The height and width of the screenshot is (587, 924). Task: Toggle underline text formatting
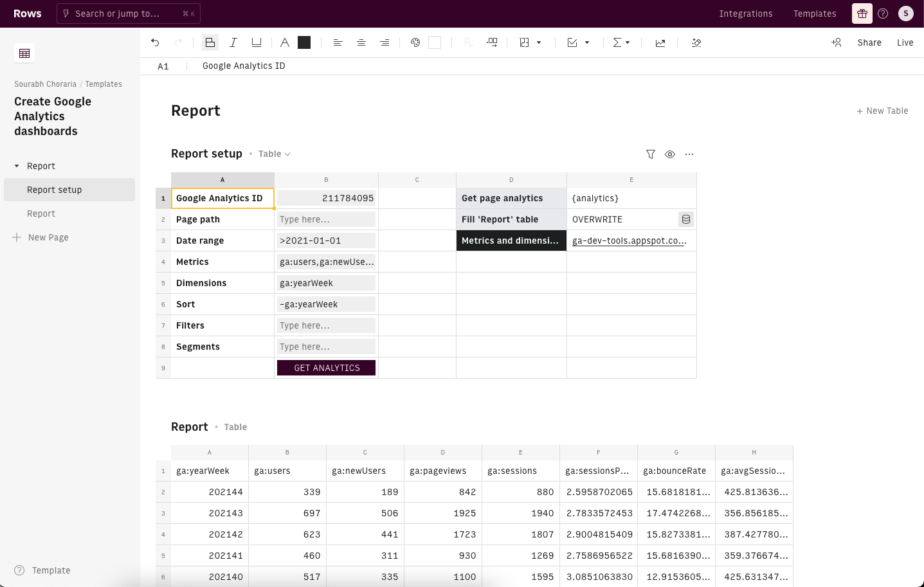pos(257,42)
